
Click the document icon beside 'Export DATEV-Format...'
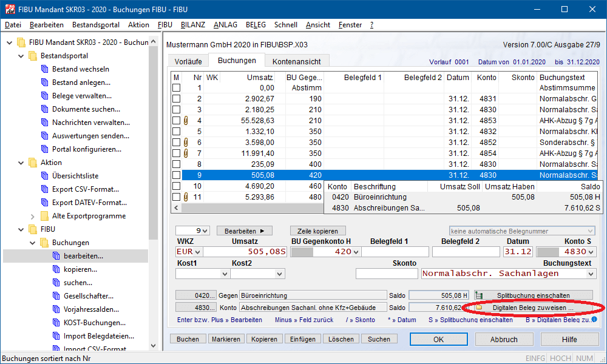click(x=44, y=203)
